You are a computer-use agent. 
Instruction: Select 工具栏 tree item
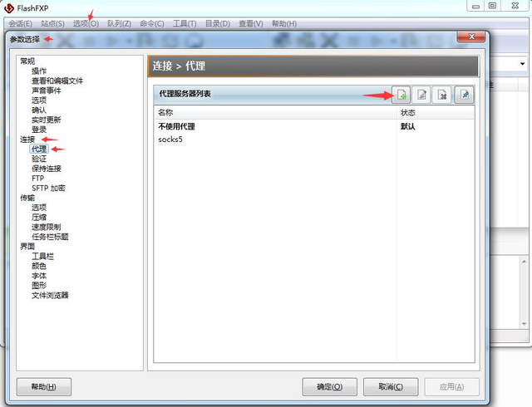point(42,257)
